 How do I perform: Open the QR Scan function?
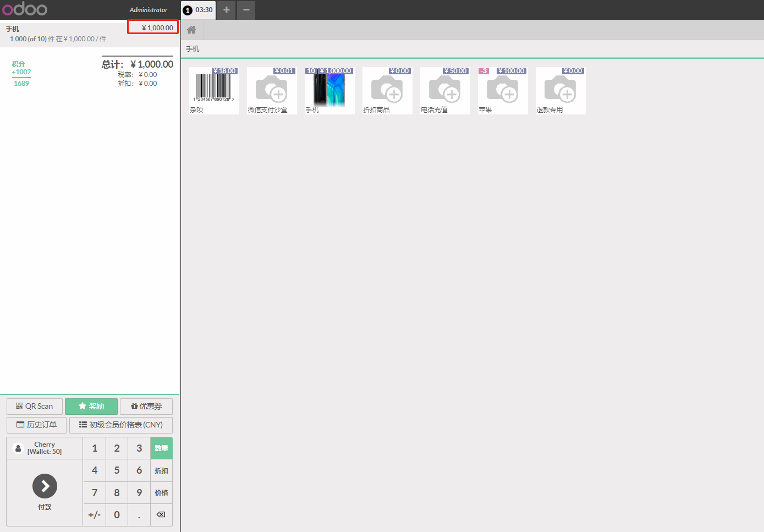pos(35,407)
